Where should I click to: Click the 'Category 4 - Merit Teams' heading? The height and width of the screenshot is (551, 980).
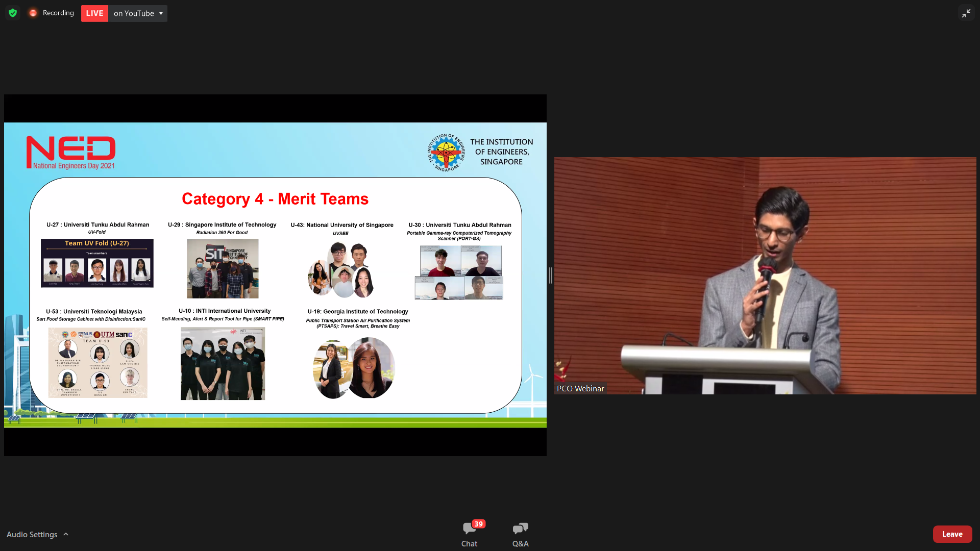[275, 199]
